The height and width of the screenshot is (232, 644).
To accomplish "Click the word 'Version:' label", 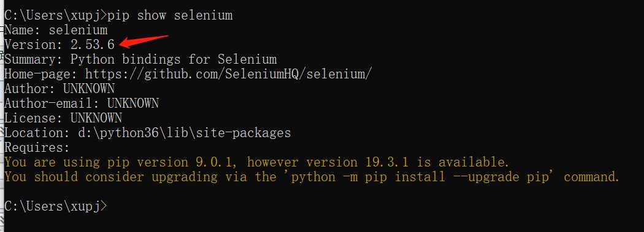I will pyautogui.click(x=34, y=44).
